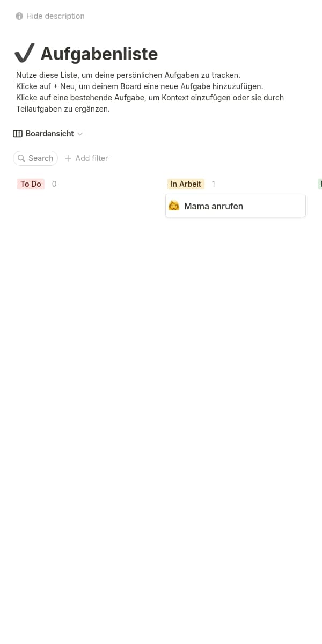The image size is (322, 644).
Task: Click the In Arbeit column count 1
Action: [x=214, y=184]
